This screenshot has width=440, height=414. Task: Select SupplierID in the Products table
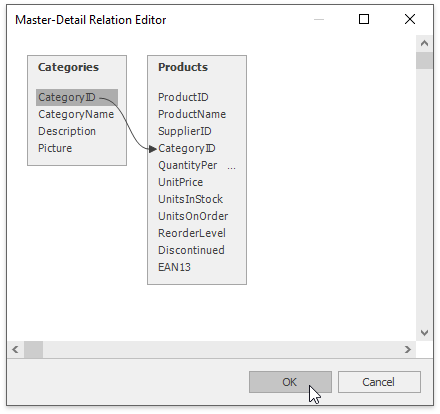(x=185, y=131)
